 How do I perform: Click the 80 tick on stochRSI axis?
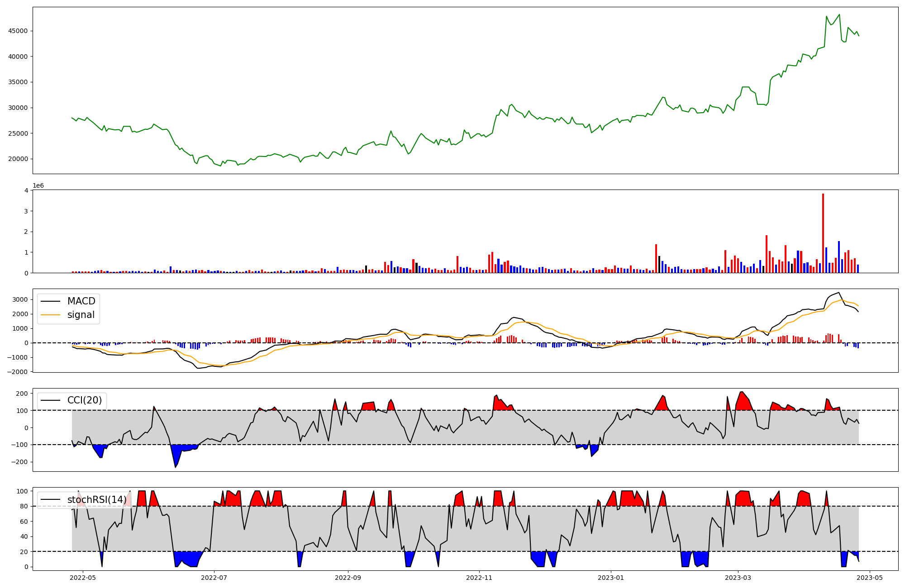pos(24,507)
